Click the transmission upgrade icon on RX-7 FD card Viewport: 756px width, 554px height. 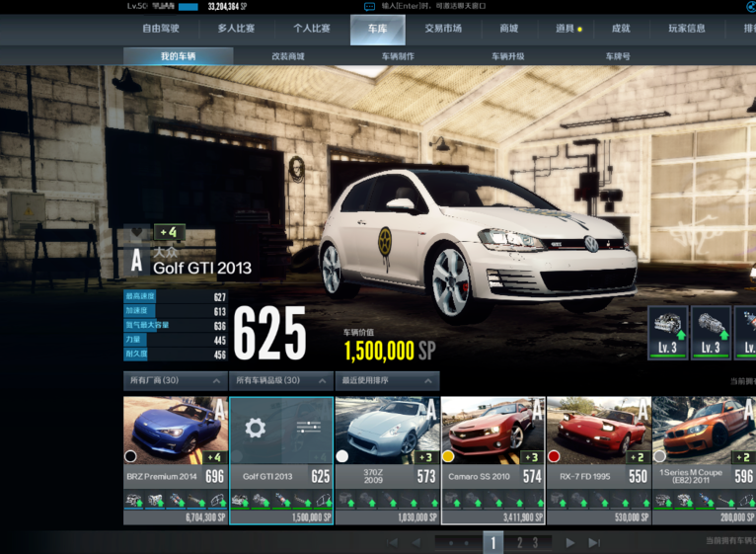[x=578, y=500]
